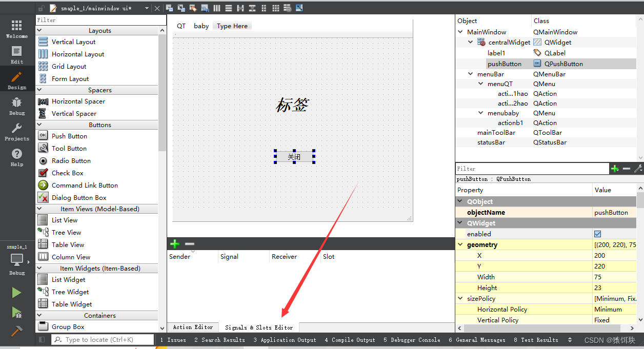644x349 pixels.
Task: Click Type to locate search field
Action: pos(103,339)
